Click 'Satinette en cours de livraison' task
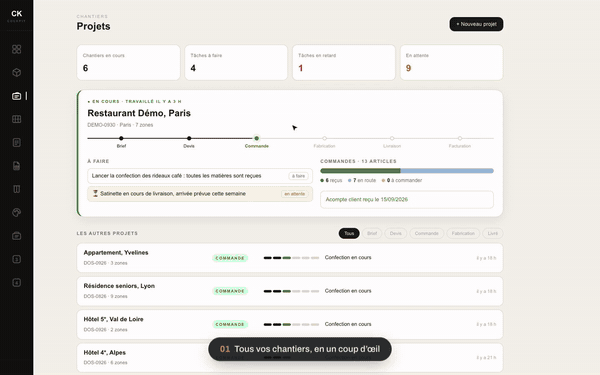Viewport: 600px width, 375px height. tap(200, 194)
